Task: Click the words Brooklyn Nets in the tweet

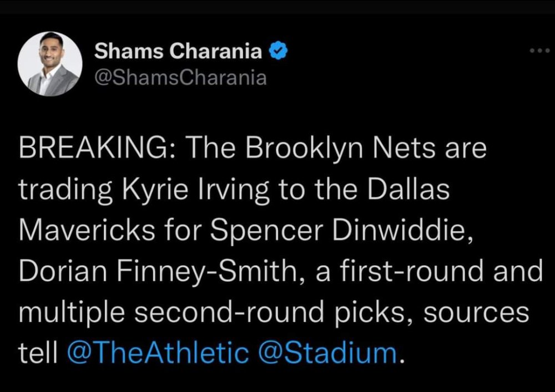Action: point(340,149)
